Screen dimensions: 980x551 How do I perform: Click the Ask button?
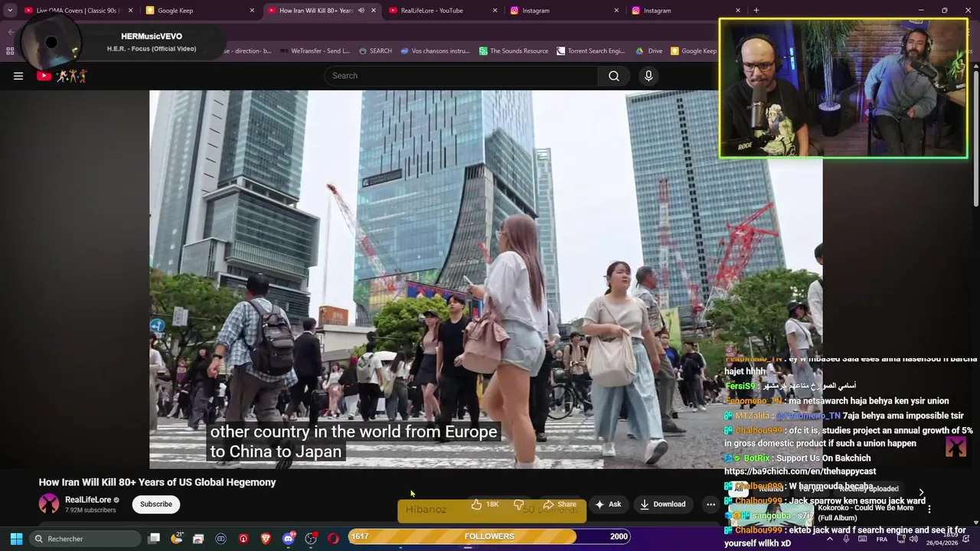click(x=608, y=504)
